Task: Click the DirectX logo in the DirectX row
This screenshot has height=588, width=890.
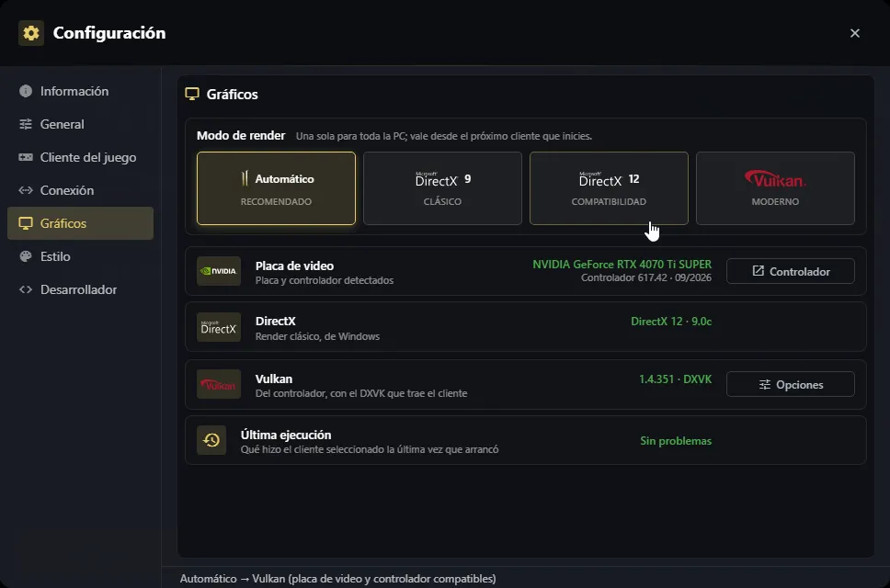Action: click(219, 327)
